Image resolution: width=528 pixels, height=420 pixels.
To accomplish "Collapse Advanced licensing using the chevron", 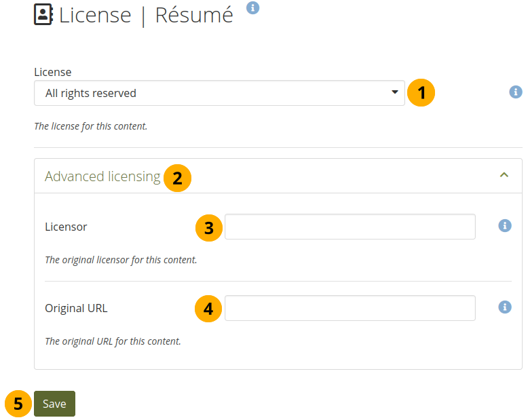I will pos(504,175).
